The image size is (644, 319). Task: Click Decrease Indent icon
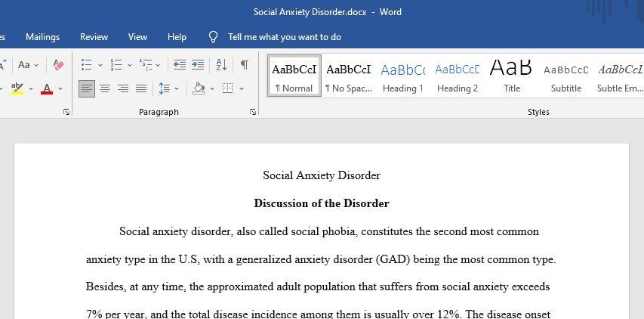click(179, 65)
